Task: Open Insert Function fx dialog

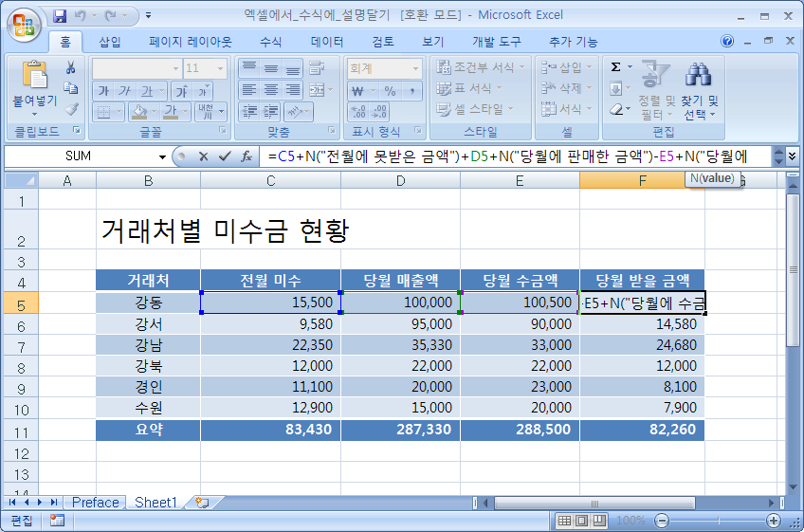Action: (x=247, y=156)
